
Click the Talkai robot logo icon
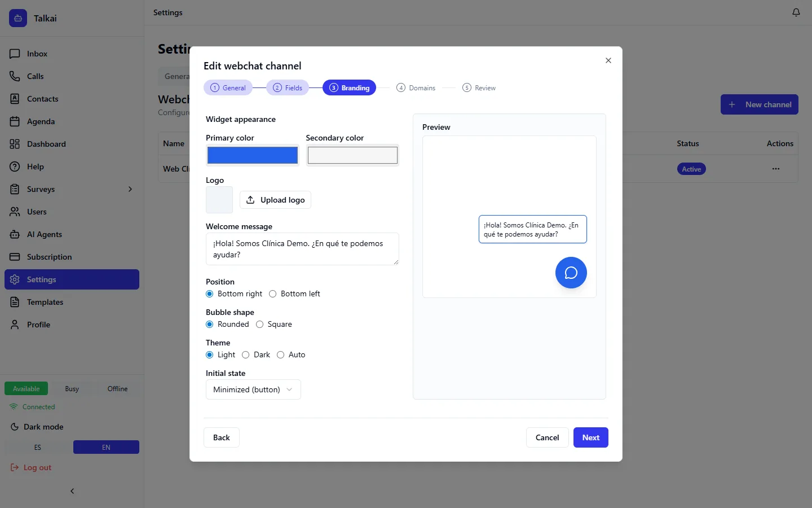click(x=18, y=18)
